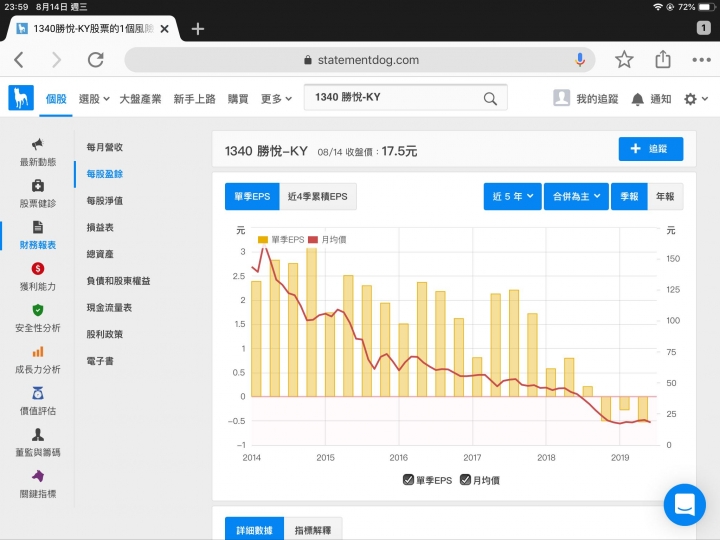This screenshot has height=540, width=720.
Task: Open the settings gear dropdown
Action: point(695,99)
